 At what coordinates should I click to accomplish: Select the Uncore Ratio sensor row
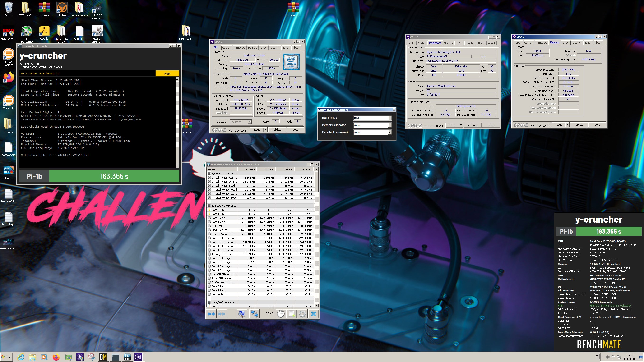point(260,294)
